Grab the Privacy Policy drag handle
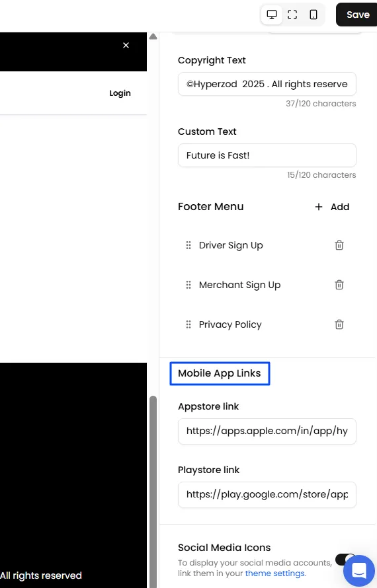The height and width of the screenshot is (588, 377). [x=188, y=324]
